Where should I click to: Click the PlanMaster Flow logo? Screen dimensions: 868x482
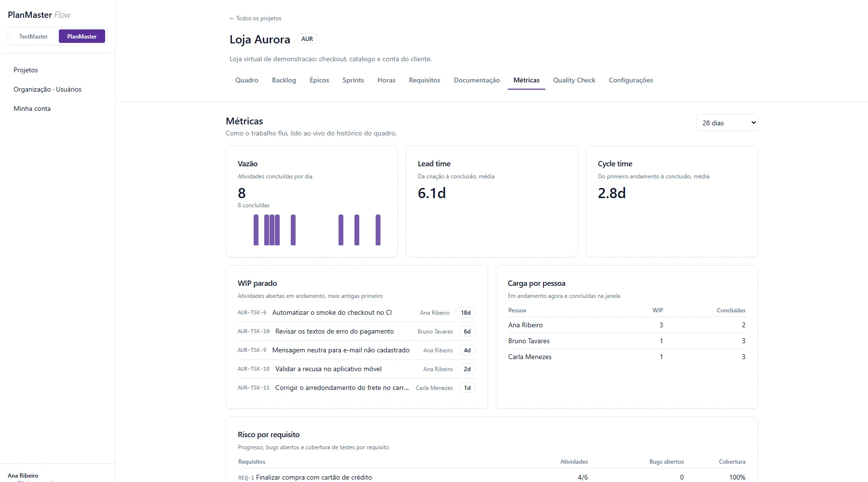pyautogui.click(x=39, y=15)
